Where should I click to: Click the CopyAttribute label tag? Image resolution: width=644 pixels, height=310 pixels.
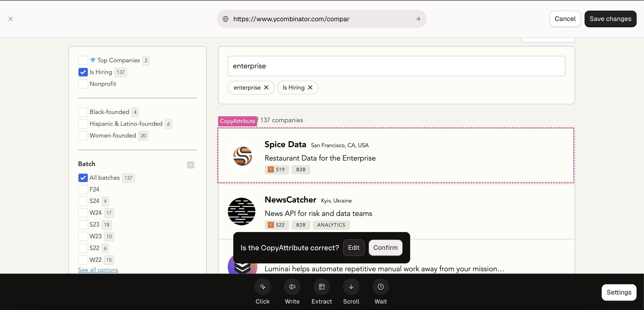pos(237,121)
